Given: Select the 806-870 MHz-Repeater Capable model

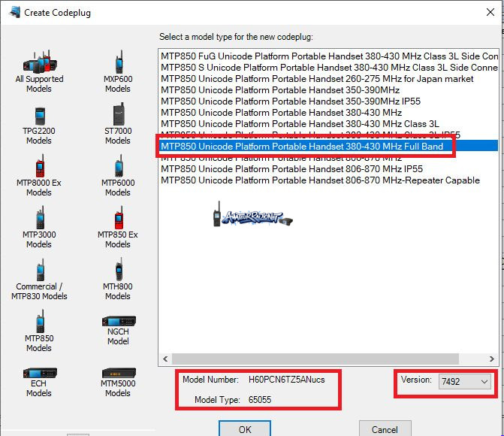Looking at the screenshot, I should 328,180.
